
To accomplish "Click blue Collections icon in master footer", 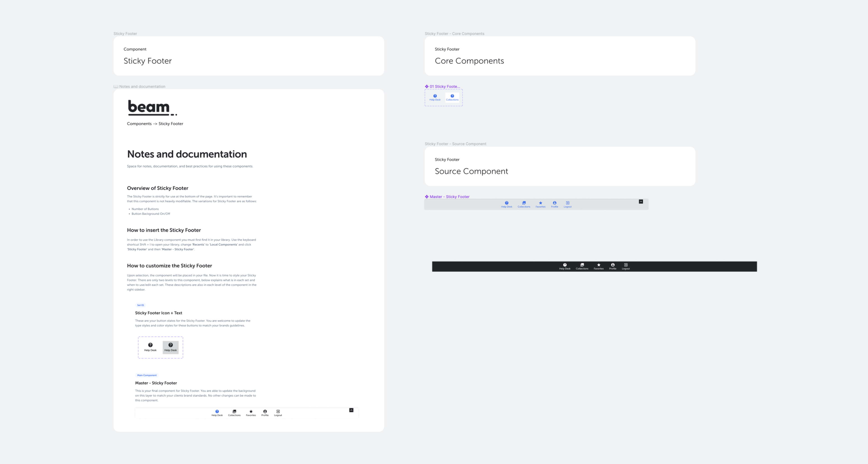I will coord(524,203).
